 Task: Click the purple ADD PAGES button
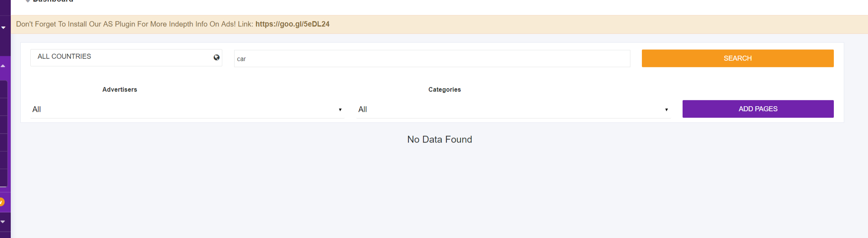(x=758, y=109)
